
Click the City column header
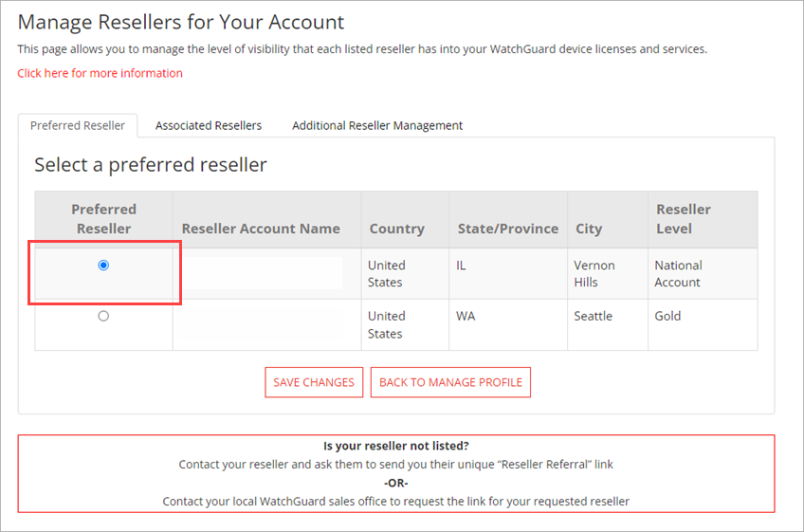pos(589,229)
